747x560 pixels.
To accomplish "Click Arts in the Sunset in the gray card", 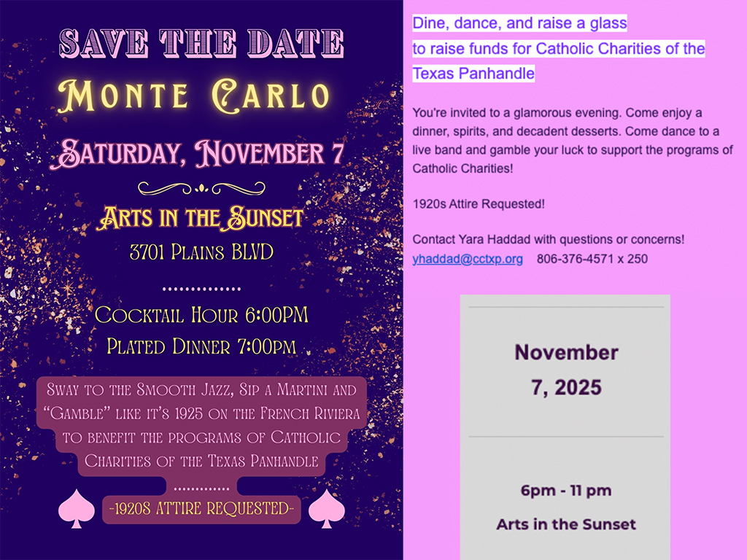I will [x=566, y=524].
